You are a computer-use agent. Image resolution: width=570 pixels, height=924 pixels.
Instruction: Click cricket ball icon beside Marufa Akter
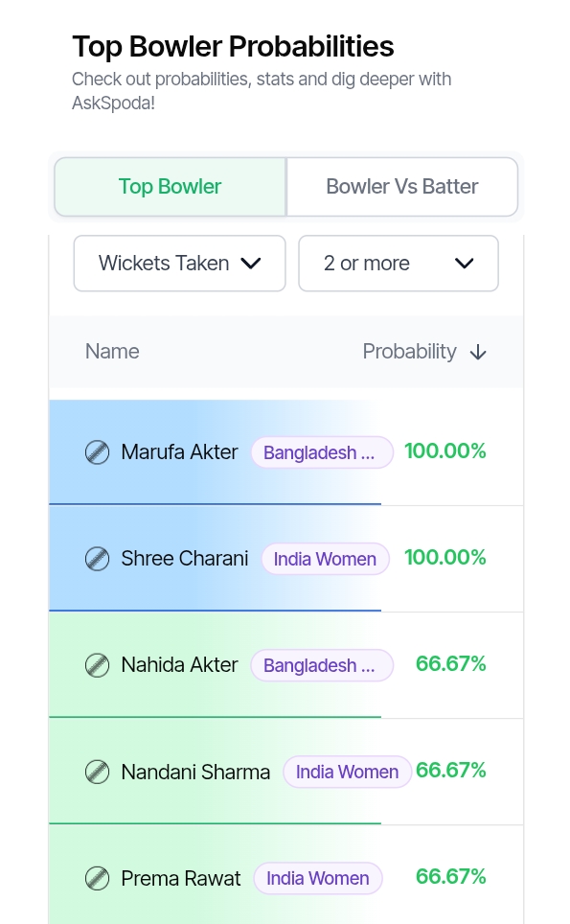(x=97, y=452)
